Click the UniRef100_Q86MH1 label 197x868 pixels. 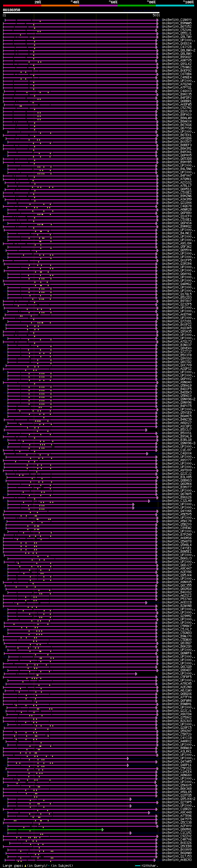(177, 829)
